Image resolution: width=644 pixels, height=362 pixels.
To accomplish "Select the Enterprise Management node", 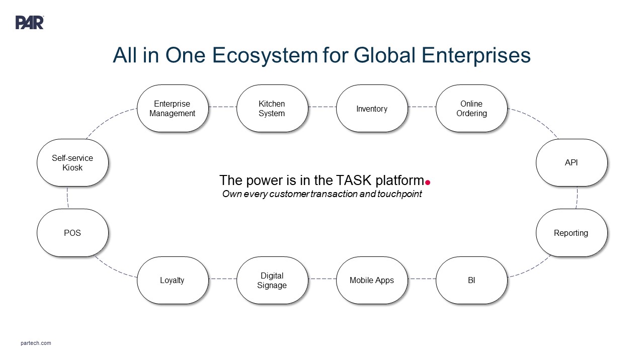I will click(x=172, y=109).
